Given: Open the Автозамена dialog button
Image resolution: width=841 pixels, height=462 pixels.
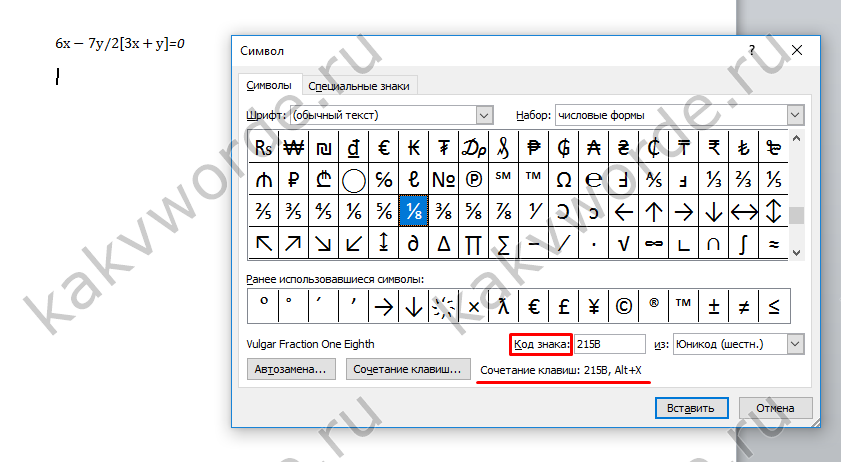Looking at the screenshot, I should coord(291,369).
